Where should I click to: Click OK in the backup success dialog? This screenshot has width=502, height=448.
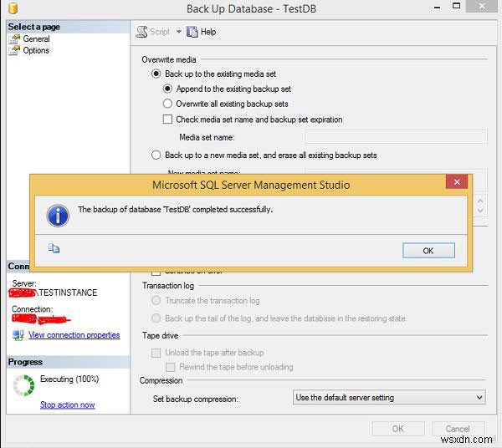click(x=428, y=251)
